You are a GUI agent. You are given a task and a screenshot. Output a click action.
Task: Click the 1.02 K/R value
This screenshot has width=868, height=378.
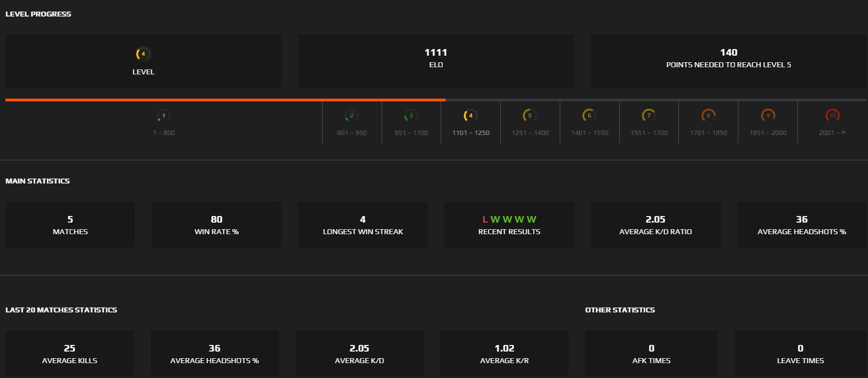[505, 348]
